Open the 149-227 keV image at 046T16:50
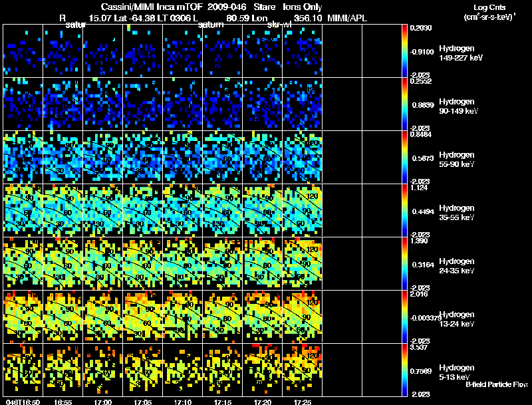This screenshot has width=532, height=405. 23,51
